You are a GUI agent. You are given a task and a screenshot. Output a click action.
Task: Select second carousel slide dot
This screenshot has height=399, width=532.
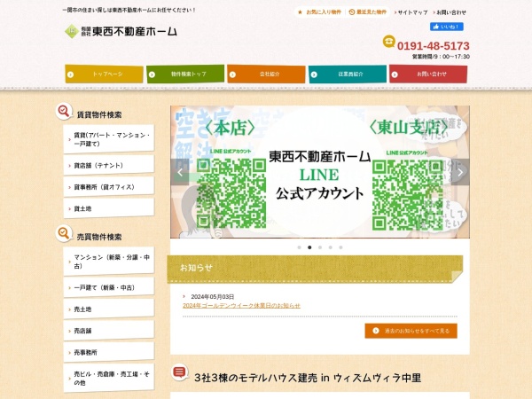[309, 247]
